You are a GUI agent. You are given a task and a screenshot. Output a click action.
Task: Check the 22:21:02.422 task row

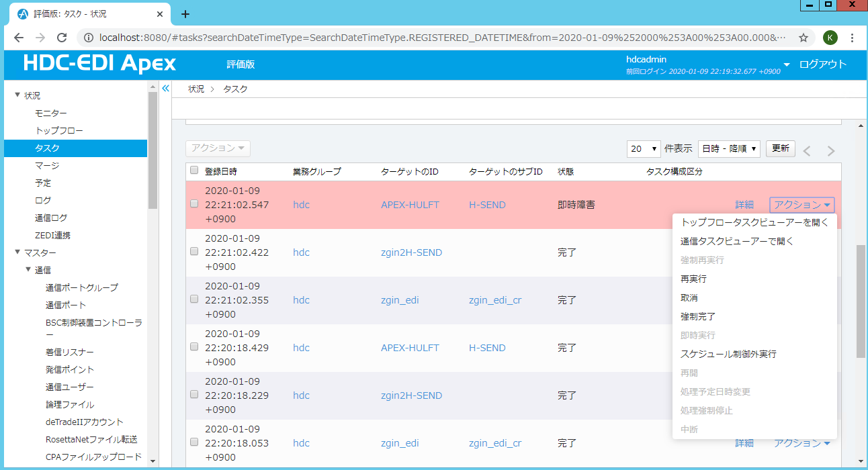pyautogui.click(x=194, y=251)
